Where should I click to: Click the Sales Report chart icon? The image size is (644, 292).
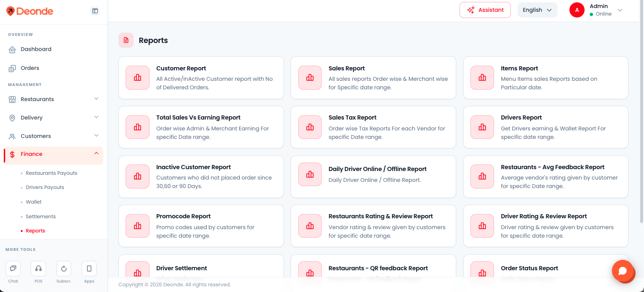pos(310,77)
